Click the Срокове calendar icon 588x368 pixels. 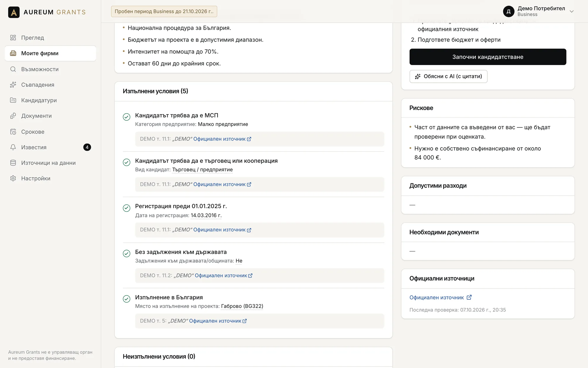(13, 132)
